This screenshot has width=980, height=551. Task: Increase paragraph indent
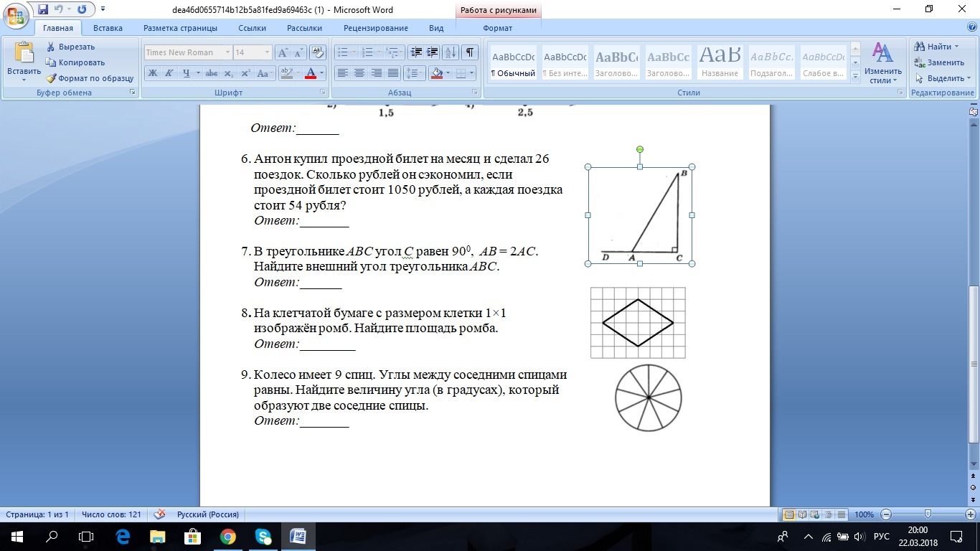click(x=432, y=52)
